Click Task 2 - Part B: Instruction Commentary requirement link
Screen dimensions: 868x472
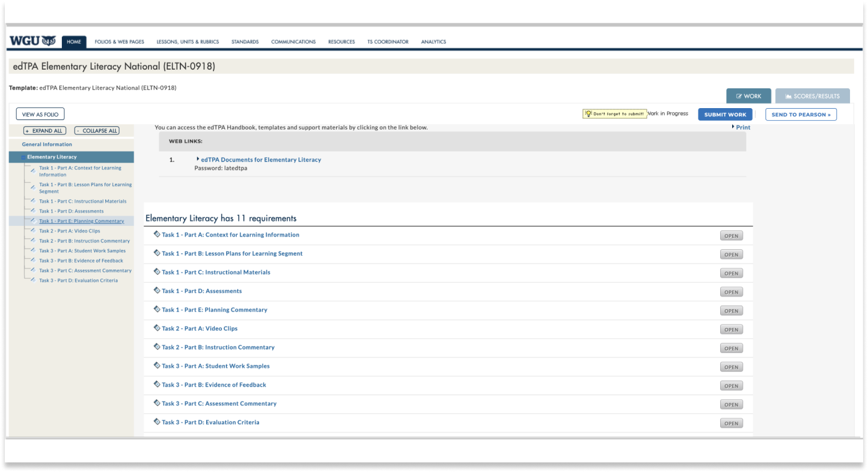click(218, 347)
